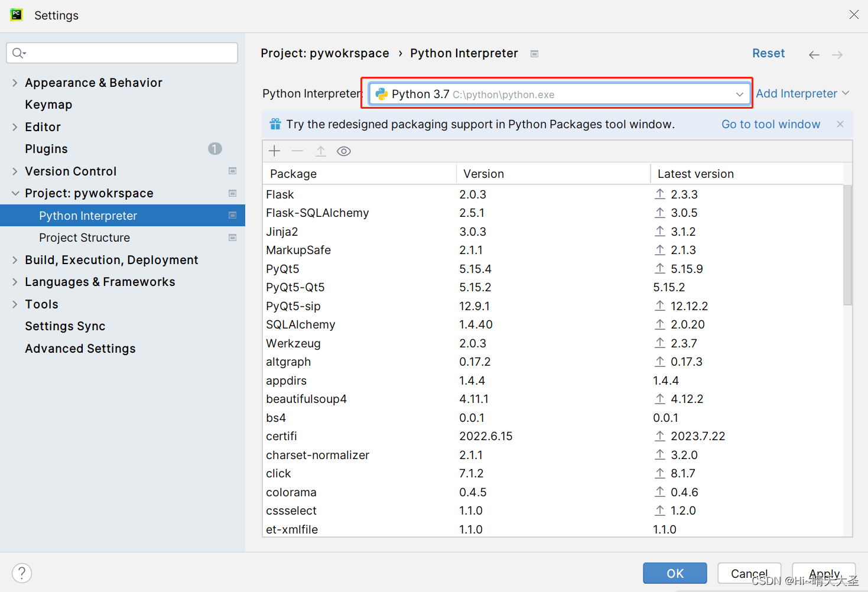Click project icon next to Project Structure

tap(232, 238)
